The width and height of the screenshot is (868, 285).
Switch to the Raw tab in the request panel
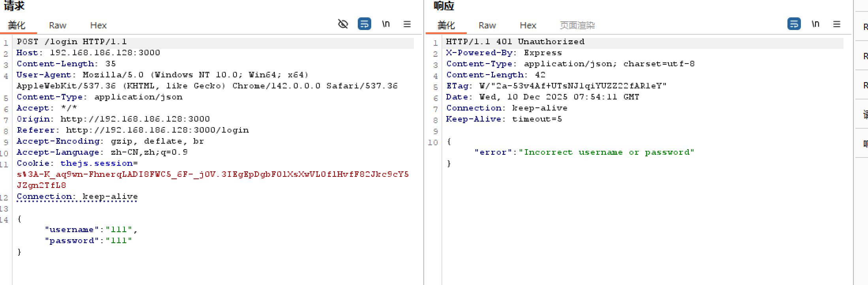[x=58, y=26]
